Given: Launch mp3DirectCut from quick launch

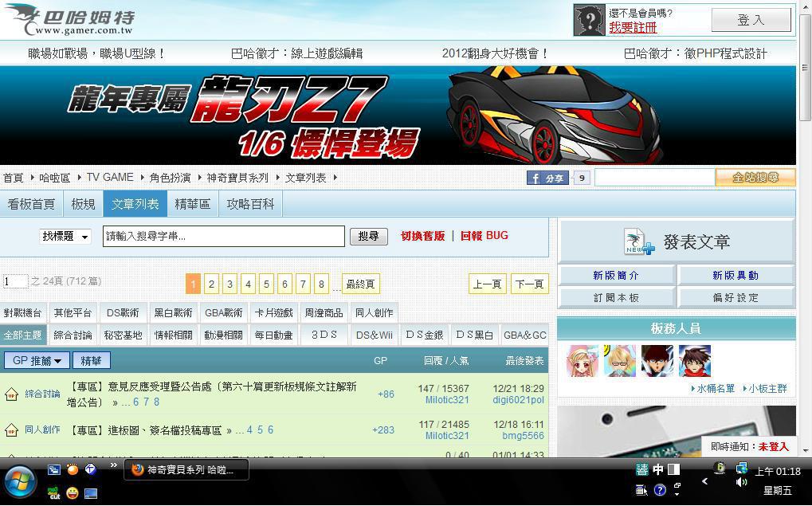Looking at the screenshot, I should pos(54,492).
